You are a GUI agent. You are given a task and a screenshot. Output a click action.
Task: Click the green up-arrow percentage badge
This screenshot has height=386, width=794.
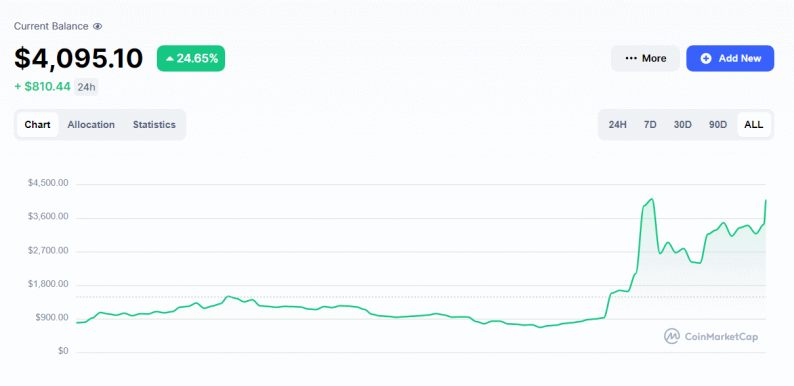(191, 58)
